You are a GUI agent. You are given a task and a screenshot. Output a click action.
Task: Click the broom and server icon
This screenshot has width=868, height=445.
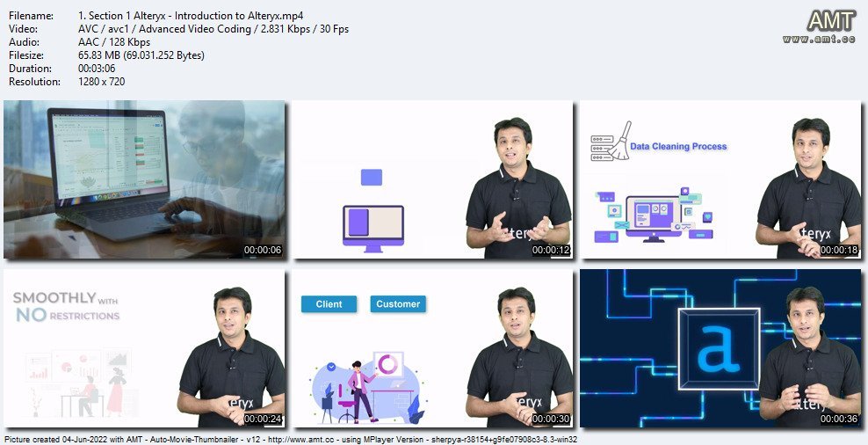pos(611,142)
